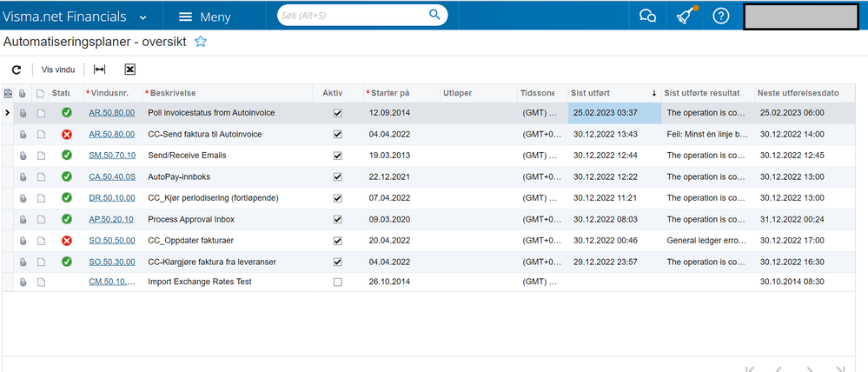Refresh the automation schedules list
Image resolution: width=868 pixels, height=372 pixels.
17,70
